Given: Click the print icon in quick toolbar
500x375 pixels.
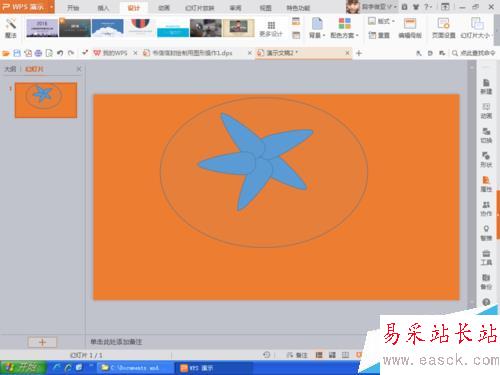Looking at the screenshot, I should [x=38, y=53].
